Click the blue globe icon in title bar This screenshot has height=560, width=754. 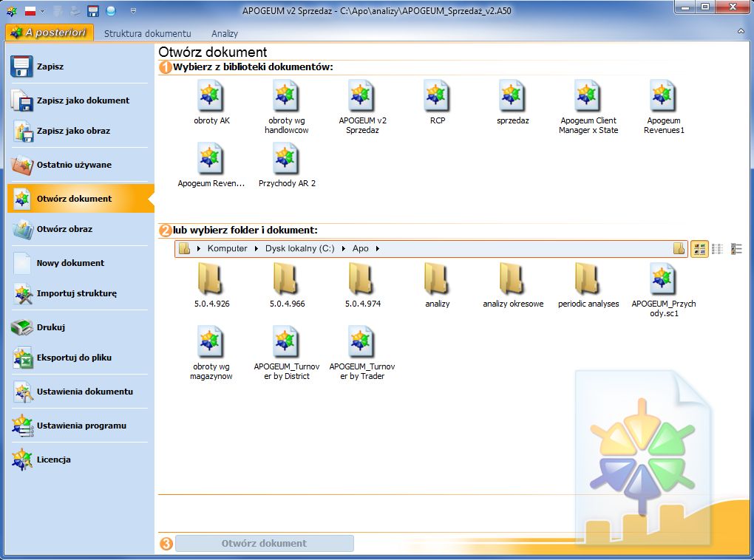click(111, 10)
